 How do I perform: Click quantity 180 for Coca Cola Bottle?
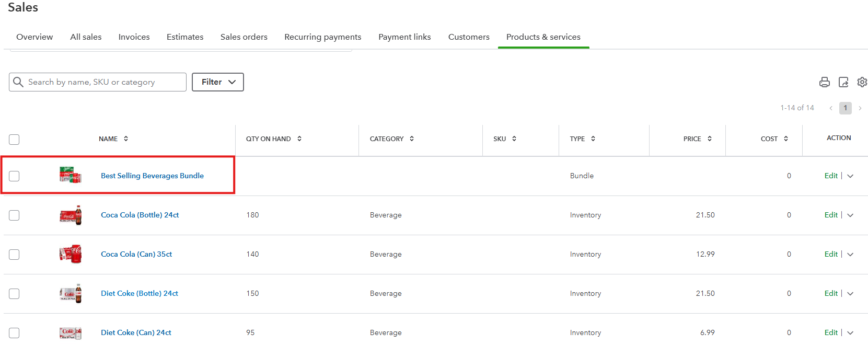tap(252, 215)
